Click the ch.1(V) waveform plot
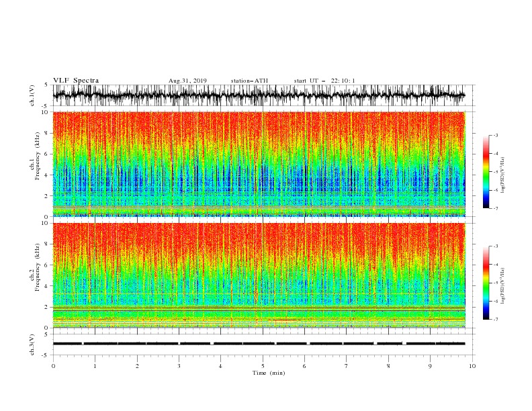The height and width of the screenshot is (411, 532). 259,95
